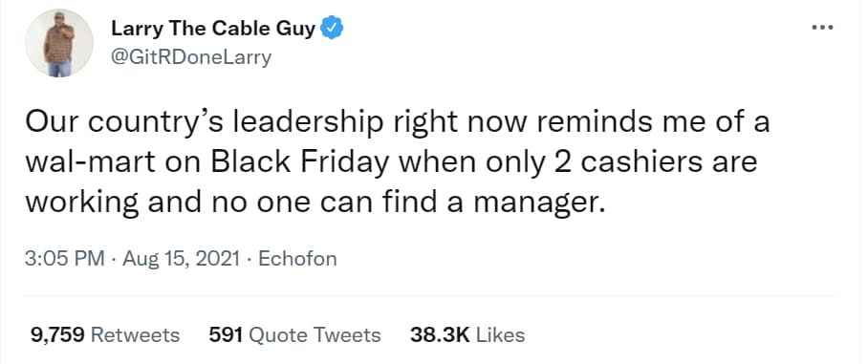Viewport: 868px width, 364px height.
Task: View the 591 Quote Tweets
Action: [x=294, y=334]
